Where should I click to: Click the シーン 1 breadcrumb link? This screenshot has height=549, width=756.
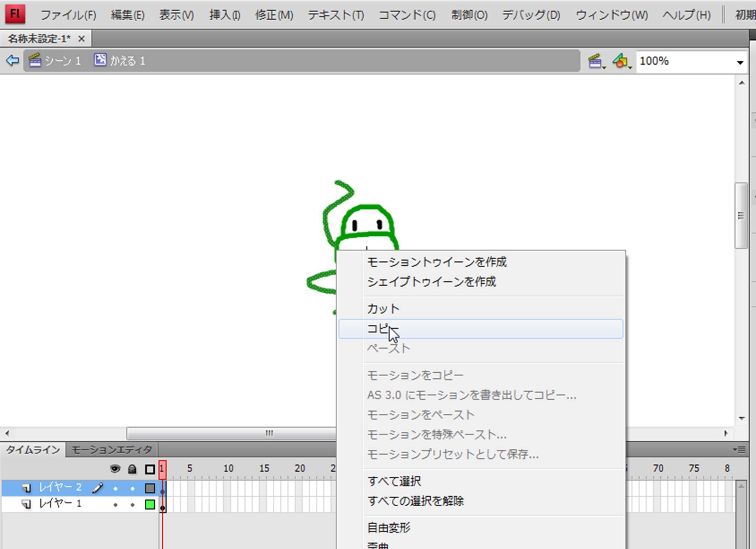(x=55, y=61)
